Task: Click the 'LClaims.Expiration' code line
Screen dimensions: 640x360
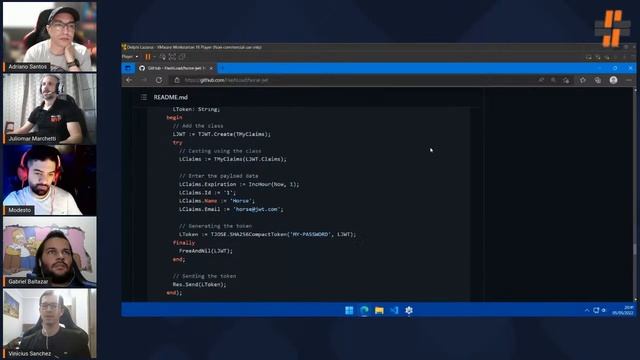Action: 239,184
